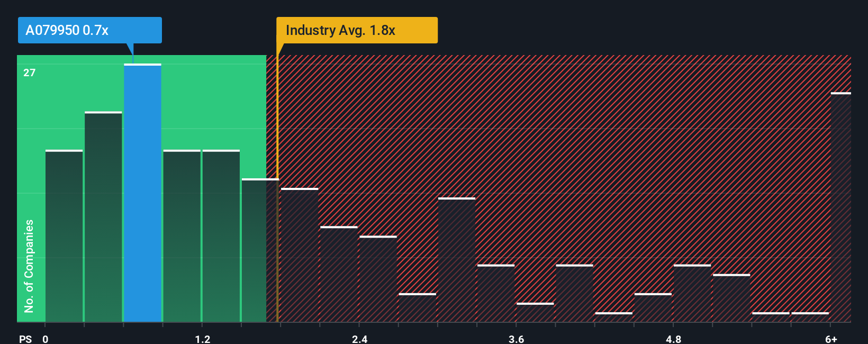
Task: Click the 'PS' axis label
Action: point(25,339)
